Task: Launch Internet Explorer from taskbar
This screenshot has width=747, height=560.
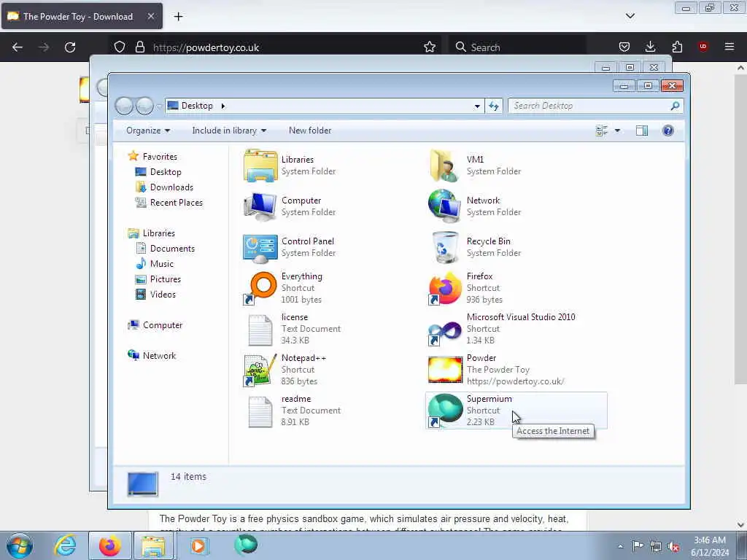Action: click(x=64, y=545)
